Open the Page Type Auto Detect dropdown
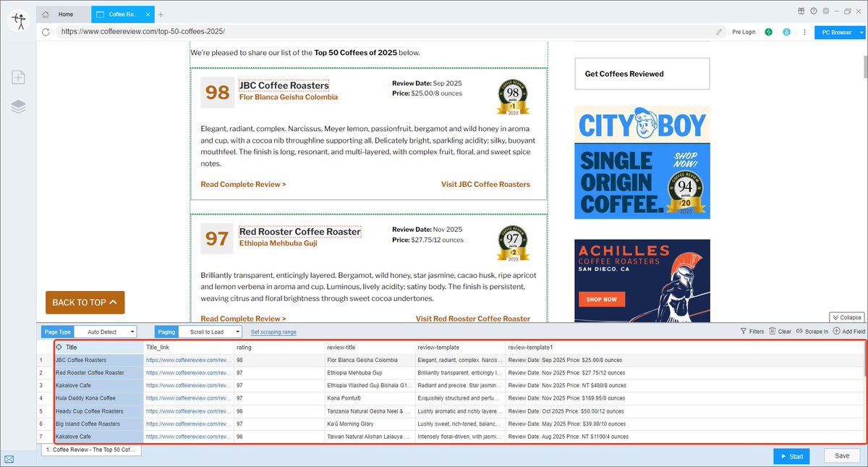 coord(106,332)
